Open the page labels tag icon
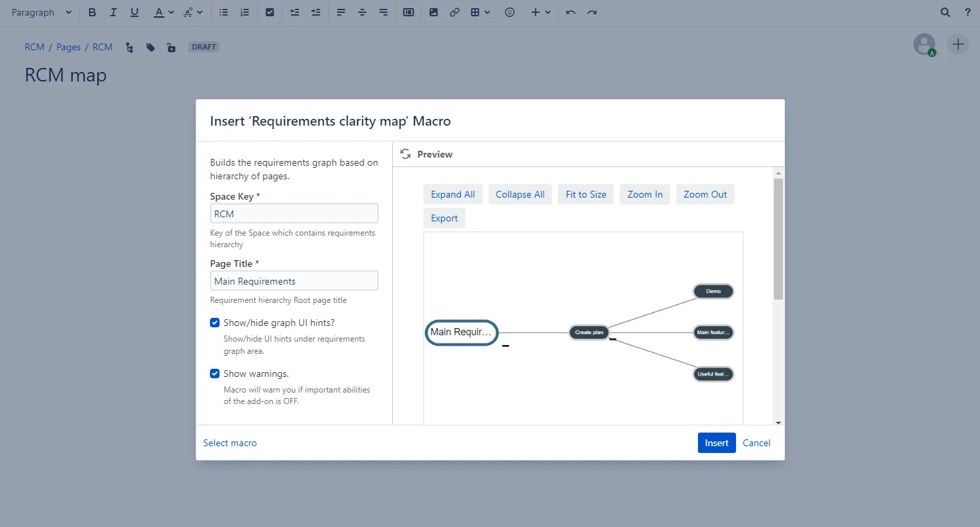980x527 pixels. [x=151, y=48]
